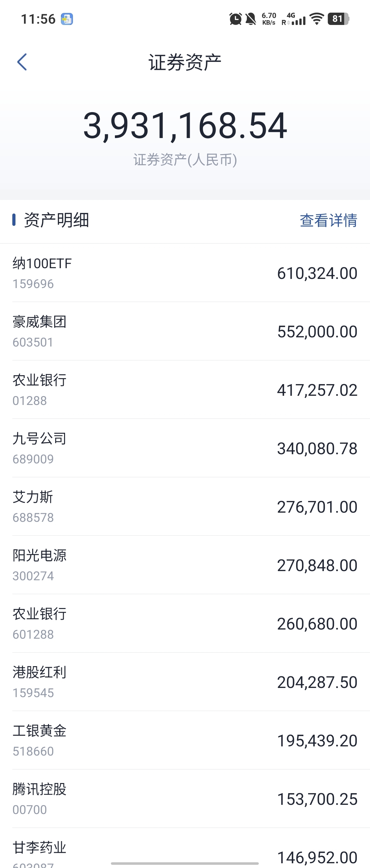Open 查看详情 link

click(x=328, y=220)
